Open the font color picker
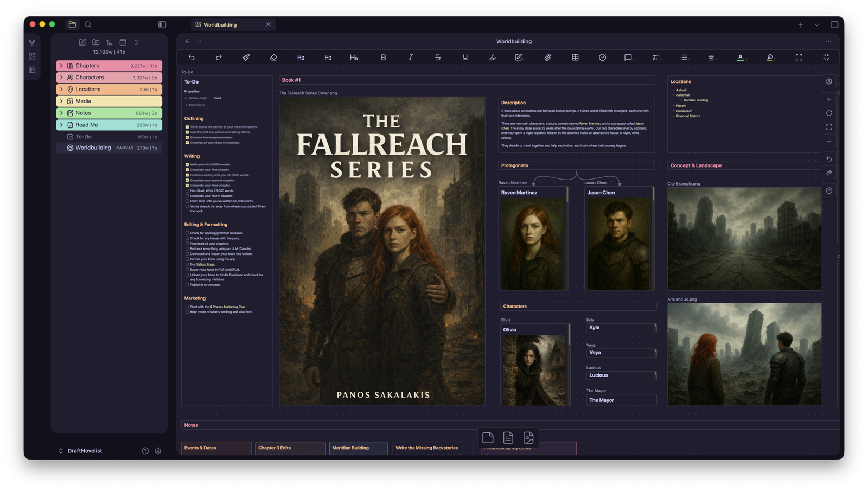The width and height of the screenshot is (868, 491). coord(741,58)
